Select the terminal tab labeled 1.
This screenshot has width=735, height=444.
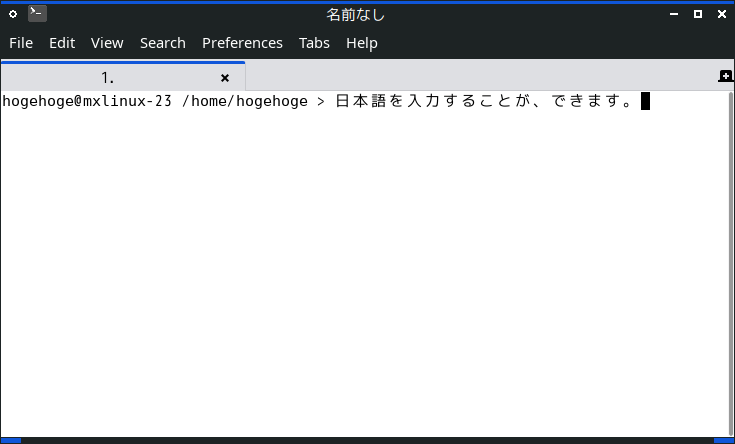[123, 77]
